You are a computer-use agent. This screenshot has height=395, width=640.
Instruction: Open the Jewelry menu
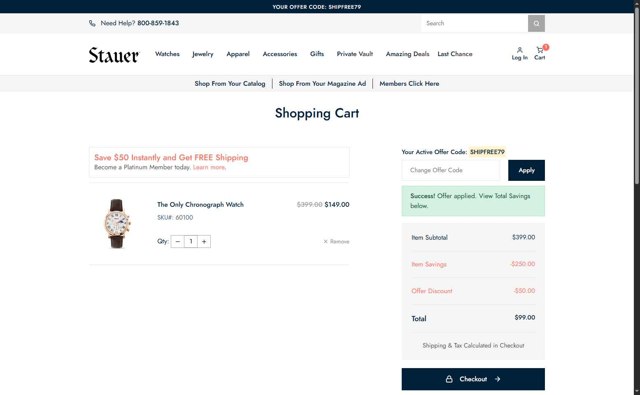202,54
